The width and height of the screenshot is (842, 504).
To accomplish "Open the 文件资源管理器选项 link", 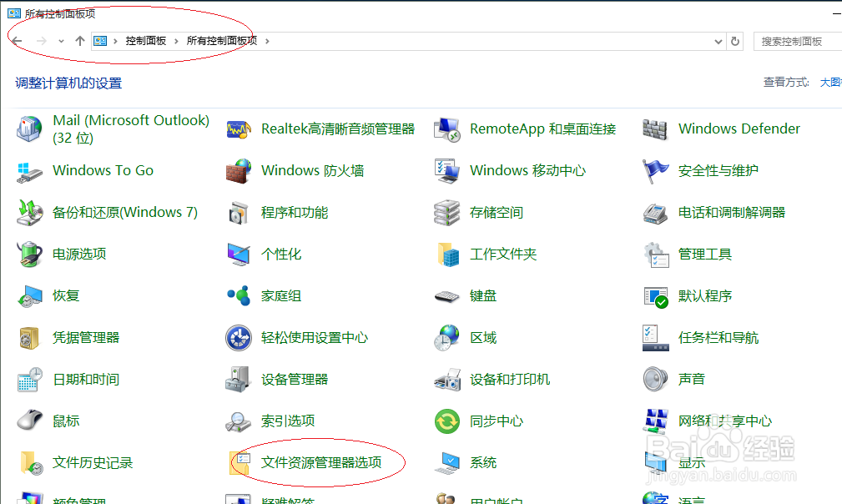I will [x=321, y=462].
